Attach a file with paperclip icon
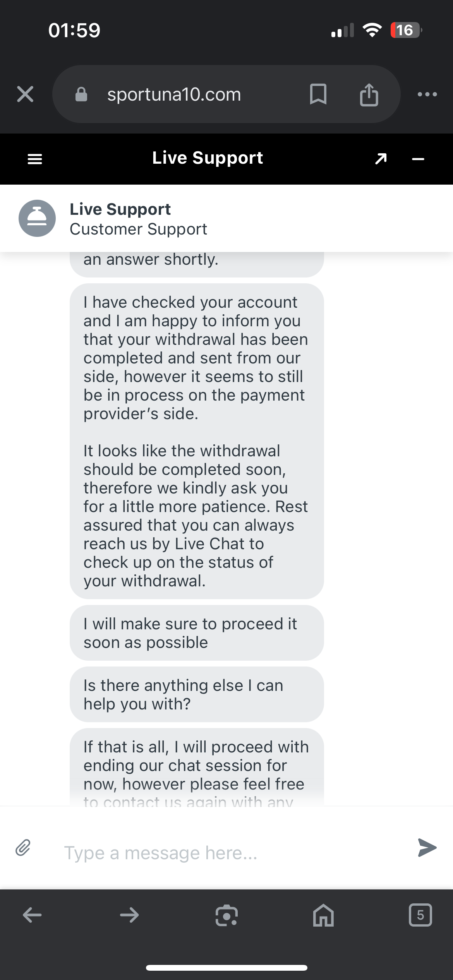The height and width of the screenshot is (980, 453). coord(23,848)
